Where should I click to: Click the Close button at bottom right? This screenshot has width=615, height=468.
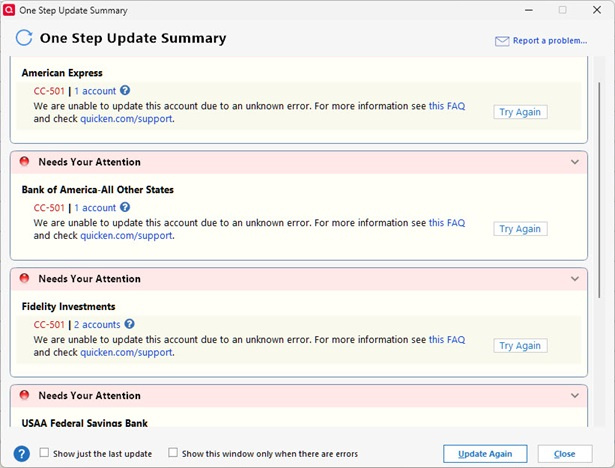tap(564, 454)
